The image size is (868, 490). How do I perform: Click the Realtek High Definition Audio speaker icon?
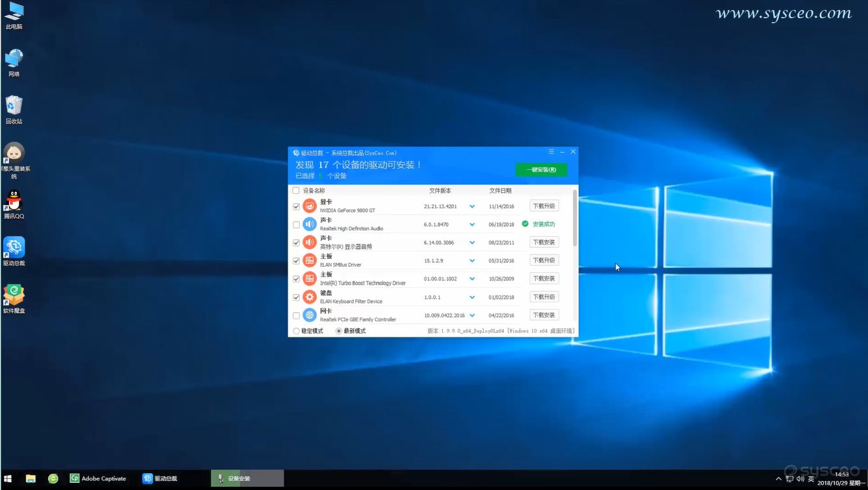(310, 224)
